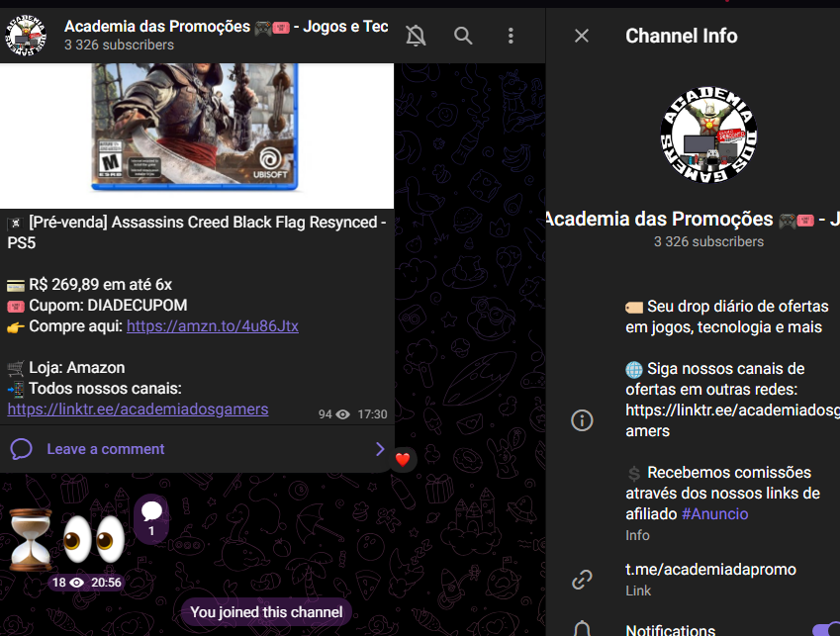Open the amzn.to/4u86Jtx purchase link
The height and width of the screenshot is (636, 840).
[213, 326]
